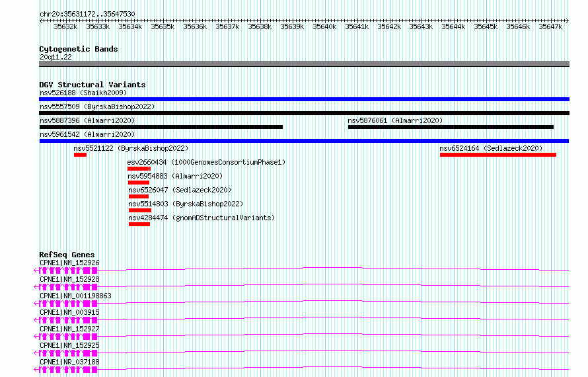Click the 35644k ruler tick label
Screen dimensions: 588x377
point(453,26)
